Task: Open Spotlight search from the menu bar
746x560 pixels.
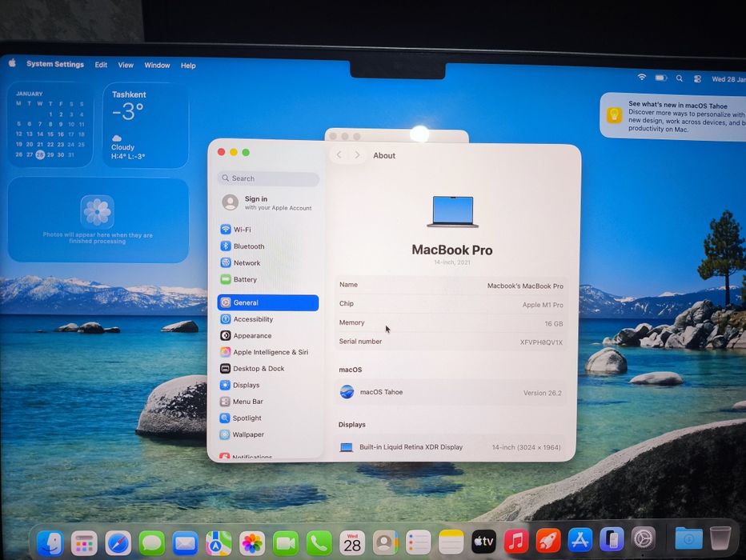Action: pyautogui.click(x=680, y=78)
